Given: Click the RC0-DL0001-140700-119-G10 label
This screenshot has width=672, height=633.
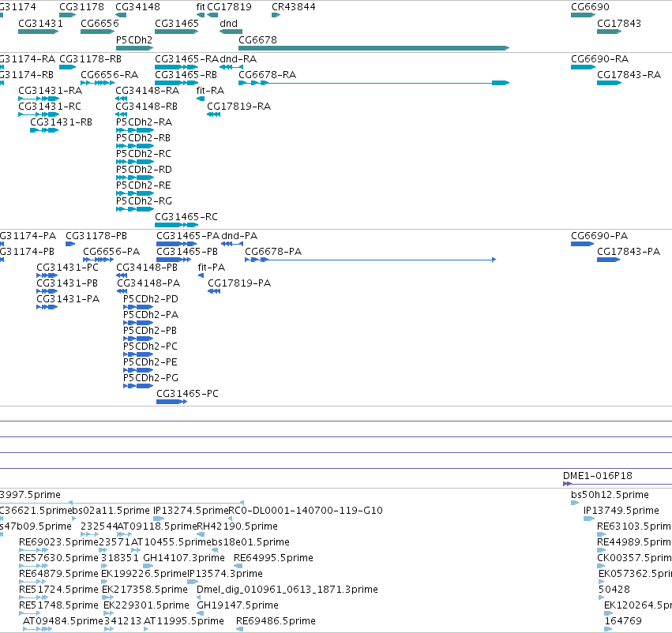Looking at the screenshot, I should pyautogui.click(x=305, y=511).
